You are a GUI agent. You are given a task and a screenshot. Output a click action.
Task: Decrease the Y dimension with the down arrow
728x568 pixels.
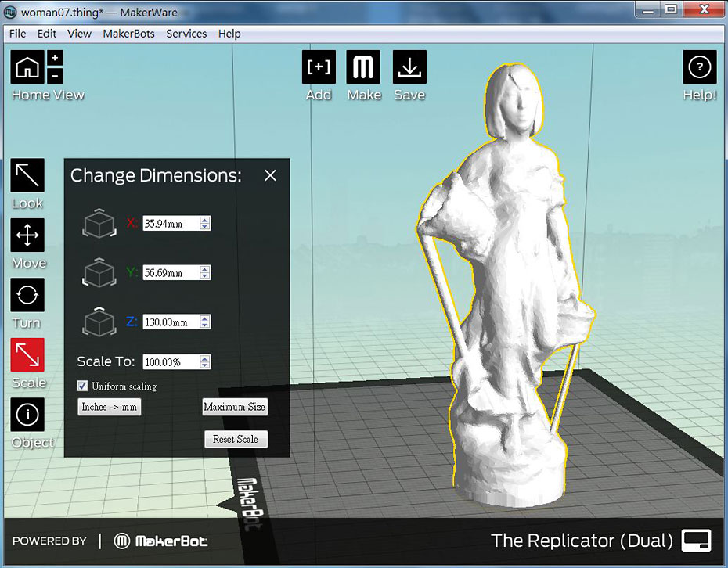tap(205, 275)
